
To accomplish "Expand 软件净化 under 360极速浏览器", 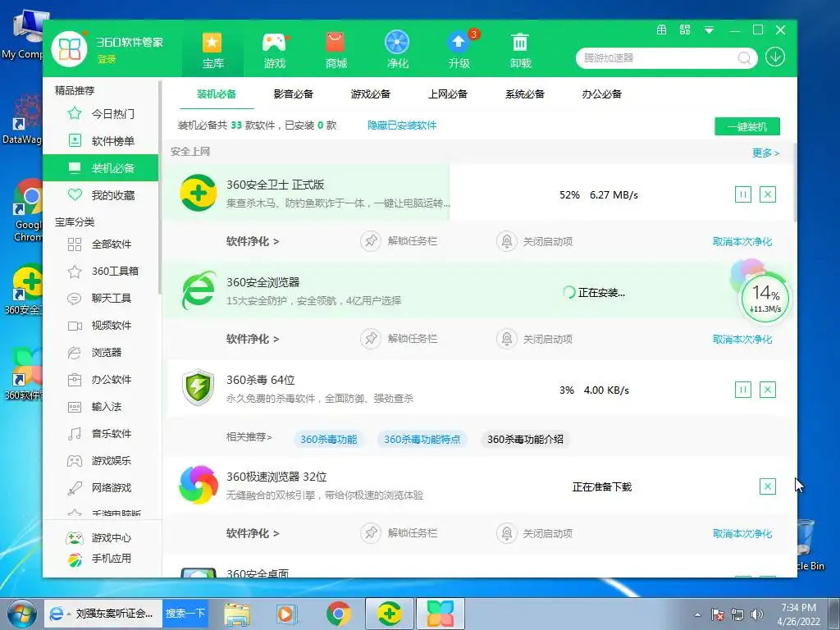I will click(253, 533).
